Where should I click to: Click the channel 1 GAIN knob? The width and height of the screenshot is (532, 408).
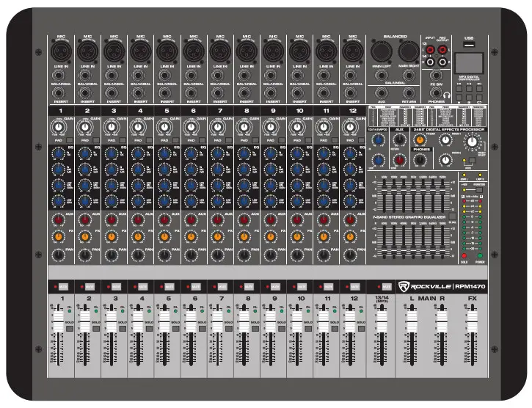59,127
